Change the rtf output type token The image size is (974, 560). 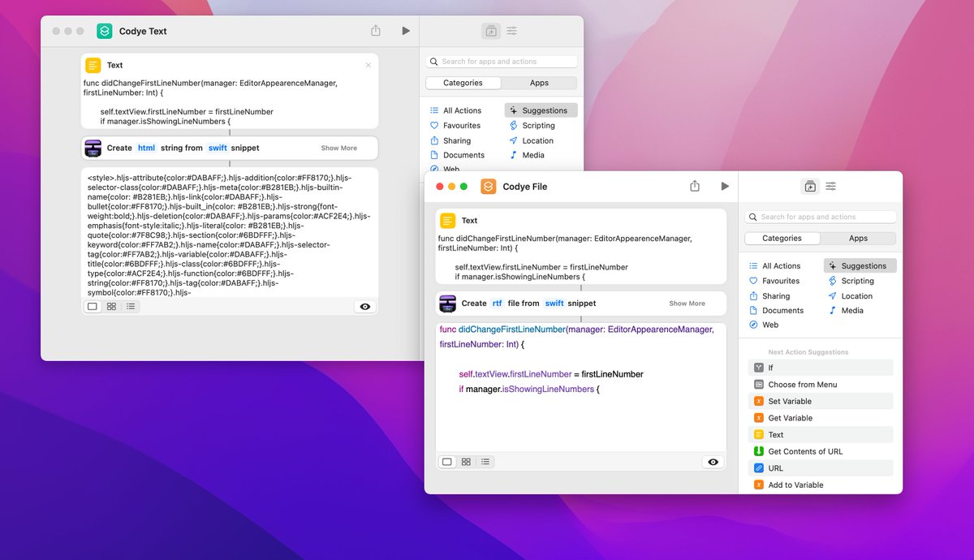(x=498, y=304)
